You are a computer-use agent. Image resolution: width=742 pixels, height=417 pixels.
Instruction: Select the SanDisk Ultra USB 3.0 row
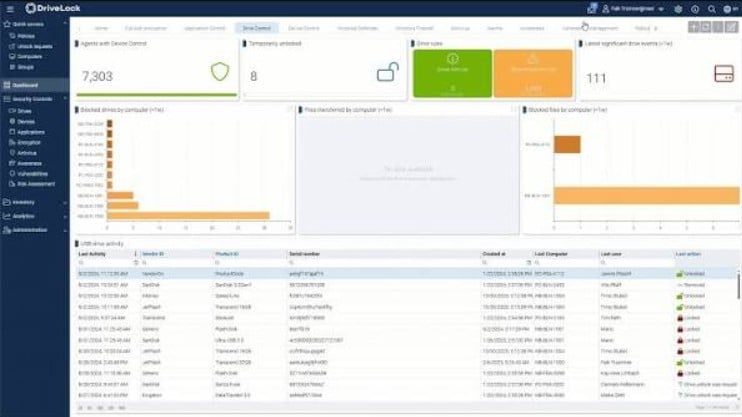pos(407,340)
